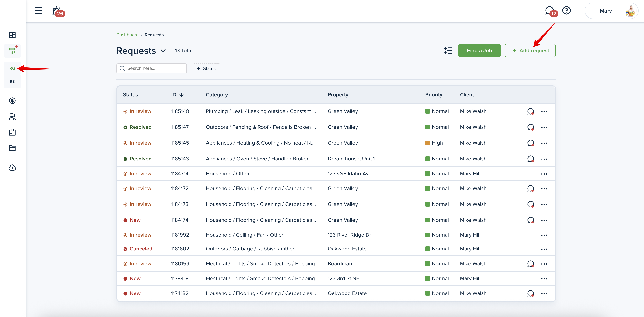Open chat for request 1185148
Image resolution: width=644 pixels, height=317 pixels.
(x=531, y=111)
